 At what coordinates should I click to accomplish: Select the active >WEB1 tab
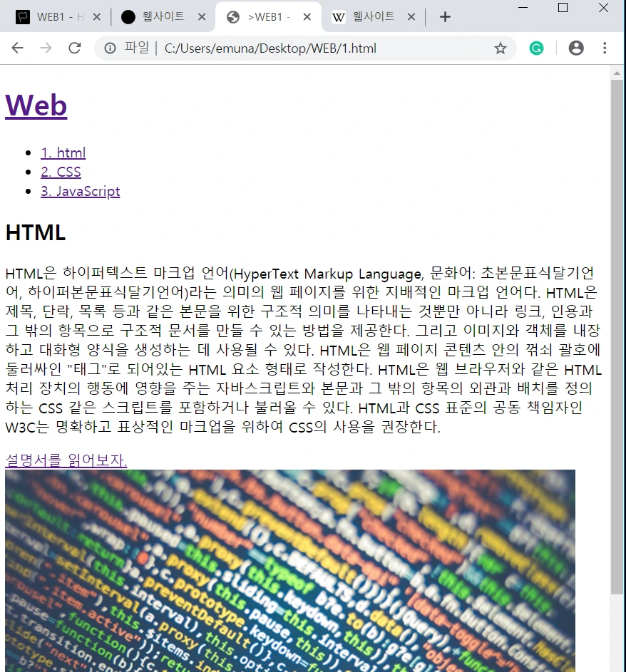pyautogui.click(x=267, y=17)
